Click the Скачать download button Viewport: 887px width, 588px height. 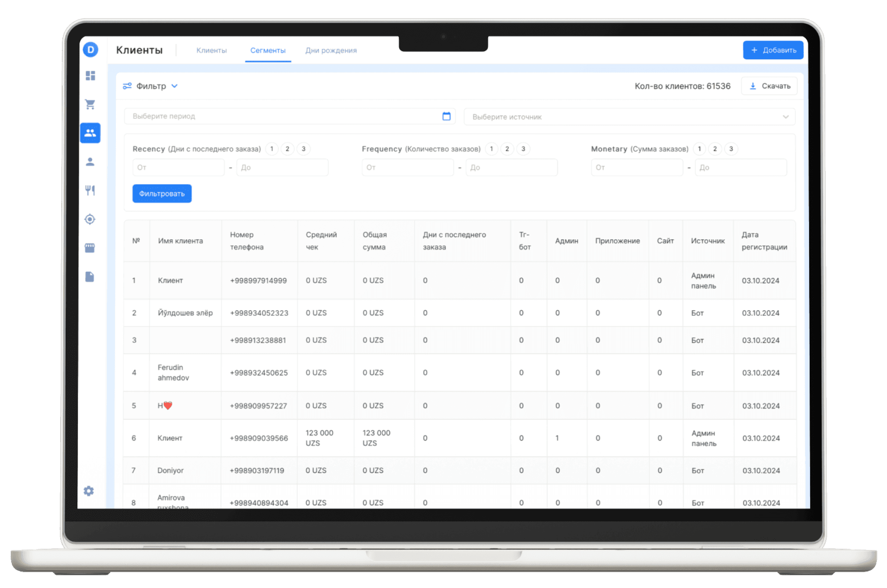click(769, 86)
